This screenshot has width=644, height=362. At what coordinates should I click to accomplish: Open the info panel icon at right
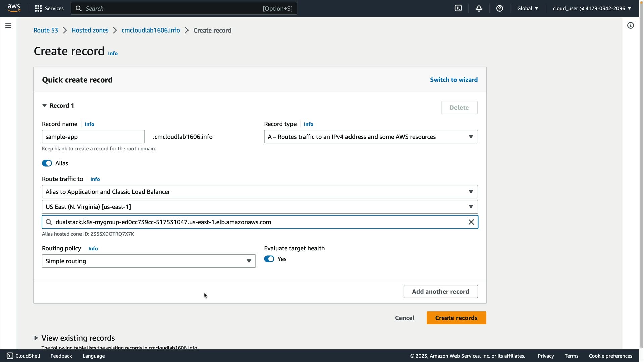pyautogui.click(x=631, y=25)
